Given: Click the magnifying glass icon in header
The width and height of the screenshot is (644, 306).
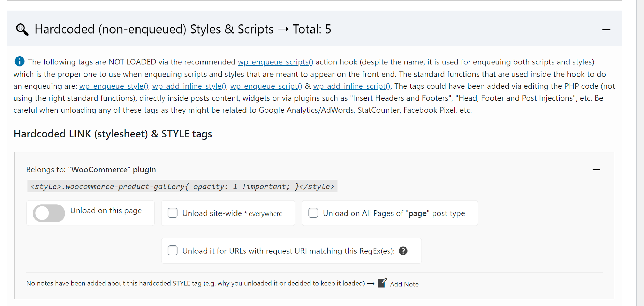Looking at the screenshot, I should pos(22,30).
